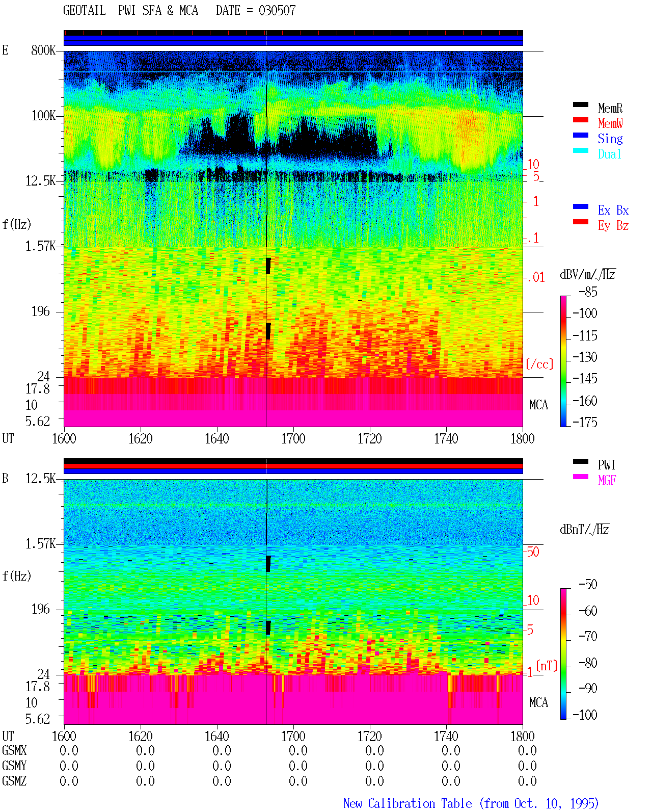Click the 'PWI' legend label
The width and height of the screenshot is (652, 812).
[x=607, y=465]
